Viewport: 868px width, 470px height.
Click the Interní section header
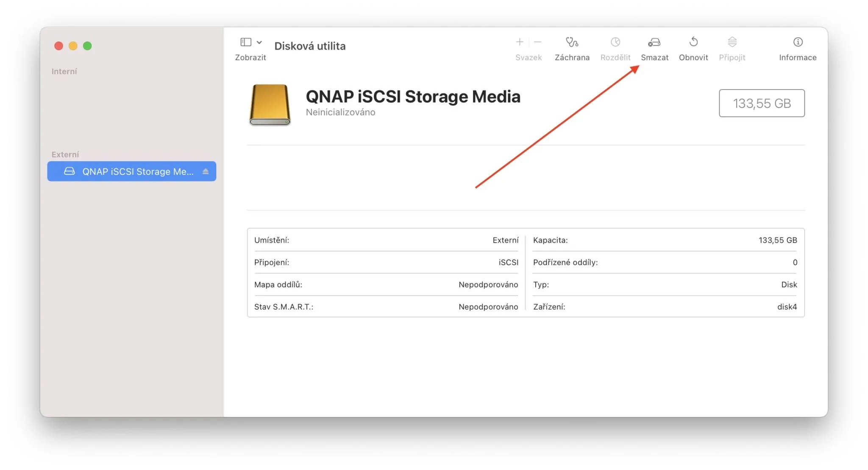click(x=64, y=71)
